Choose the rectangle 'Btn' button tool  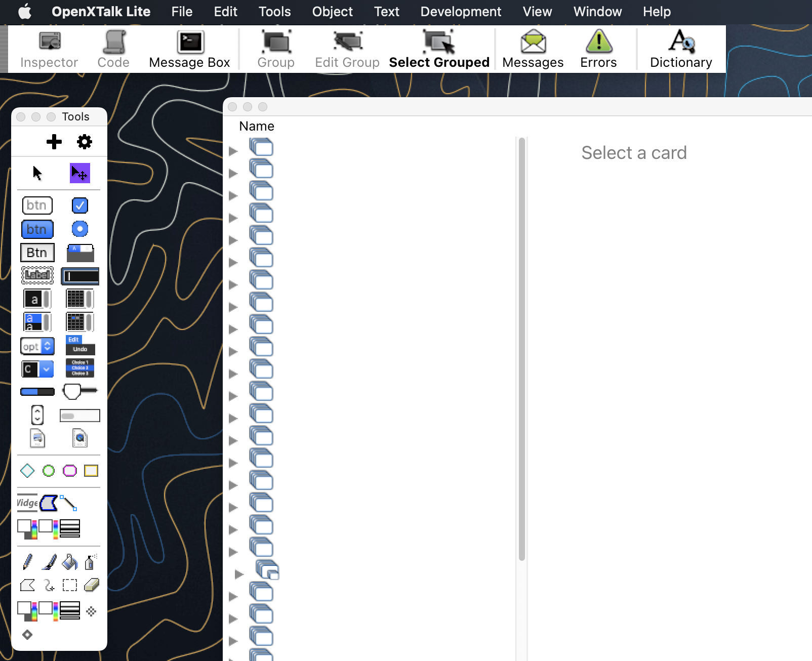point(37,253)
